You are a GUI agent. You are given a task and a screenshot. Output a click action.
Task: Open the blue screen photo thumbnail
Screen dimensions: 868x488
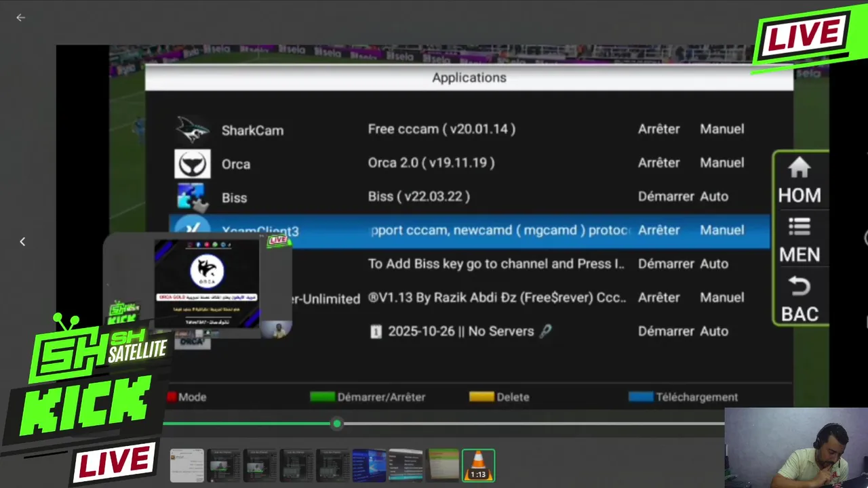pos(369,466)
